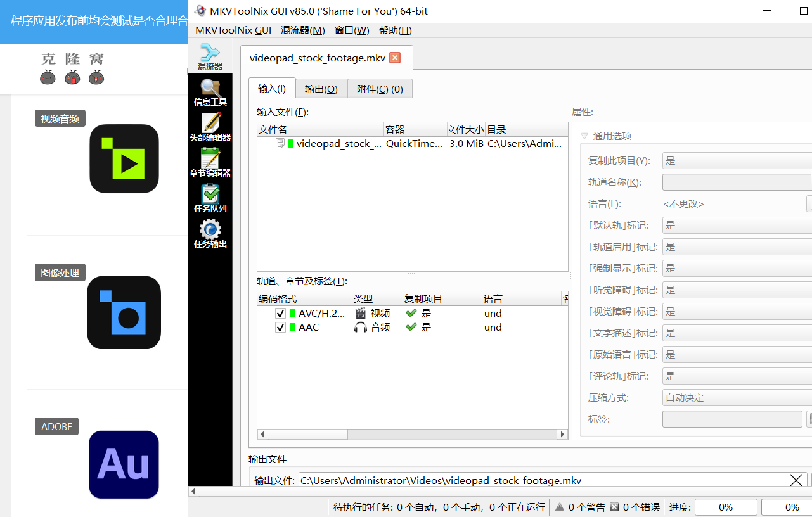Click the ADOBE category label
812x517 pixels.
coord(56,426)
